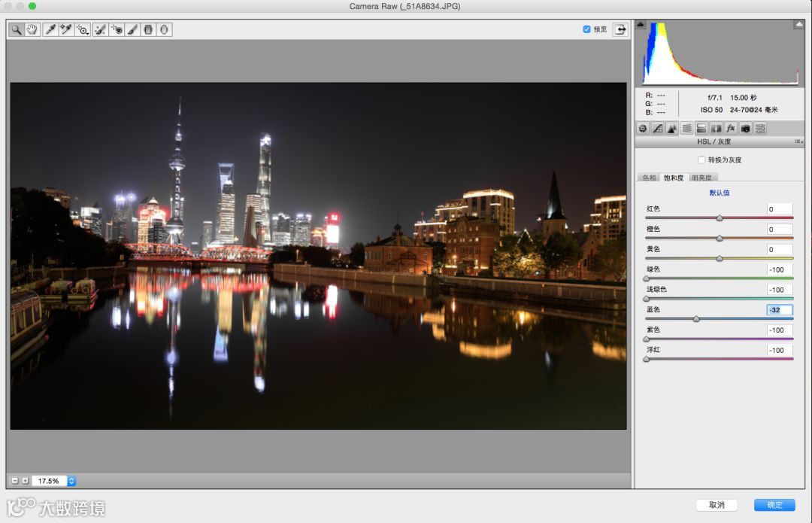812x523 pixels.
Task: Open the Lens Corrections panel icon
Action: (717, 129)
